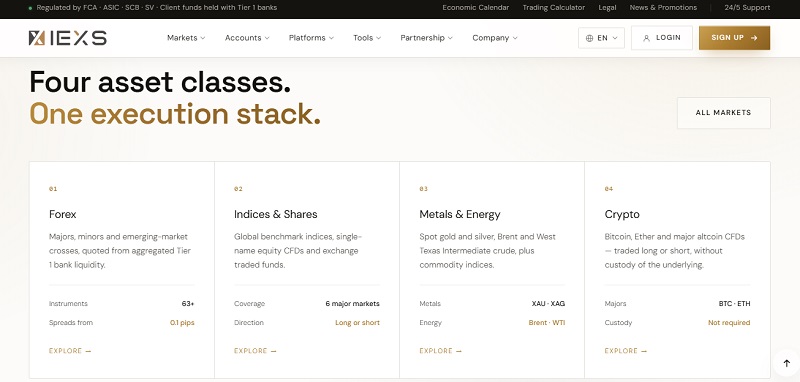This screenshot has height=382, width=800.
Task: Click EXPLORE in the Forex card
Action: 70,351
